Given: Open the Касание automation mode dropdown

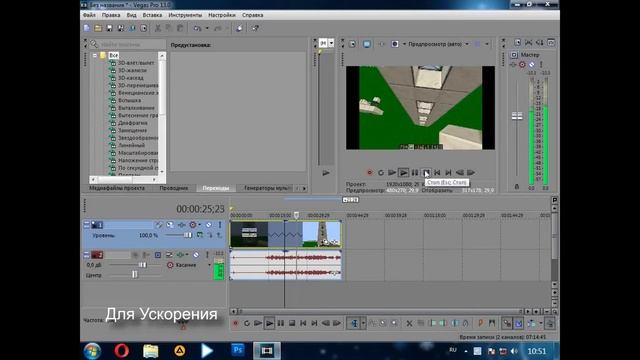Looking at the screenshot, I should coord(209,265).
